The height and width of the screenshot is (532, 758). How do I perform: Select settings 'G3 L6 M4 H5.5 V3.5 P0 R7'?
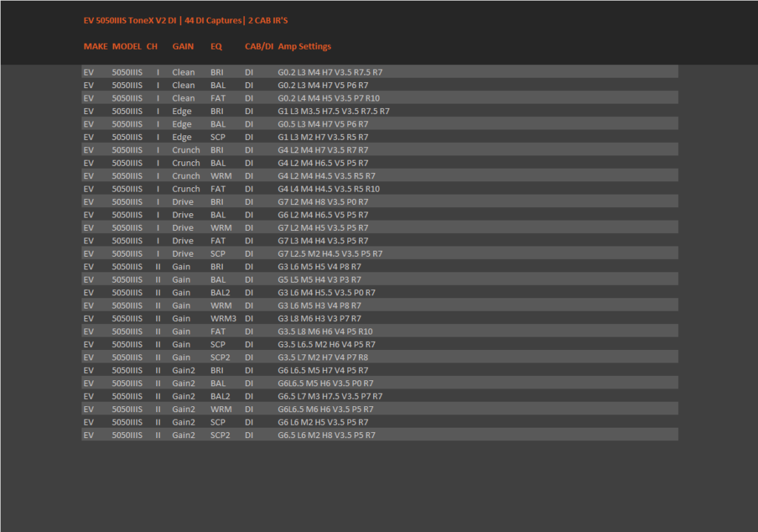point(326,292)
